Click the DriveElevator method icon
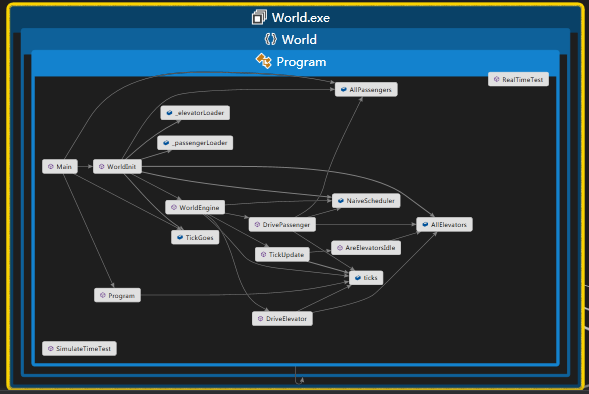This screenshot has height=394, width=589. [x=260, y=319]
